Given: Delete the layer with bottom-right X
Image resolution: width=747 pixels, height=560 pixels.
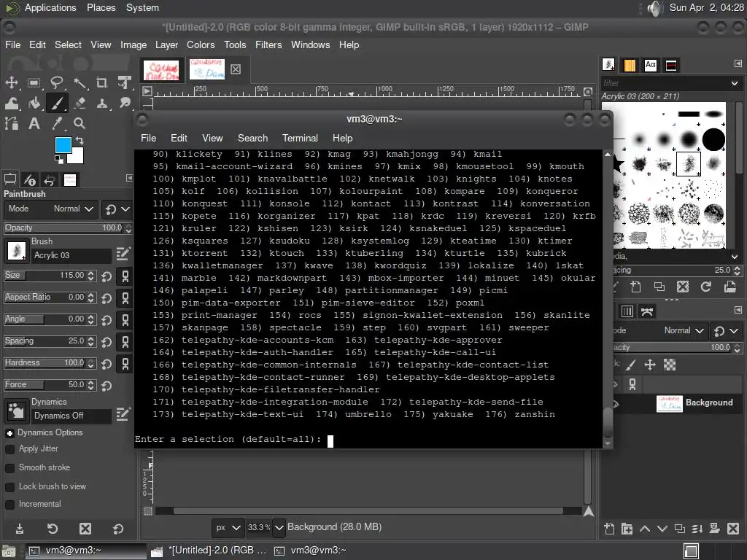Looking at the screenshot, I should [733, 529].
